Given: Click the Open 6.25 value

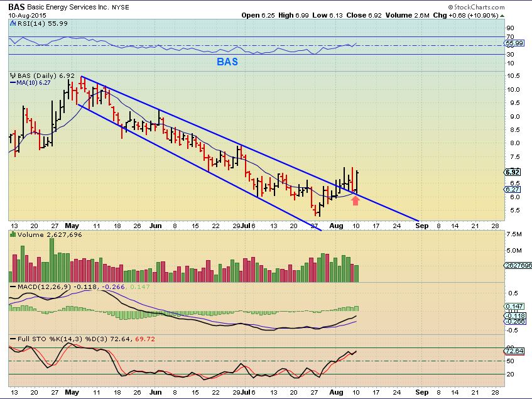Looking at the screenshot, I should pyautogui.click(x=258, y=15).
